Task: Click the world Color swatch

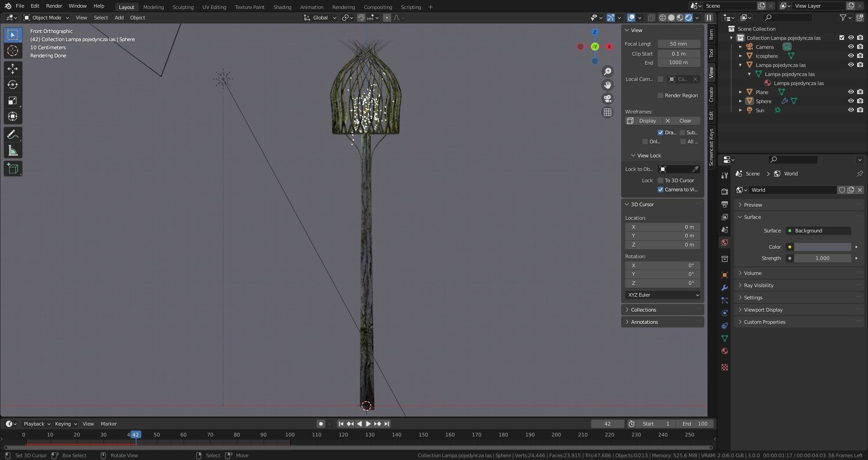Action: (822, 247)
